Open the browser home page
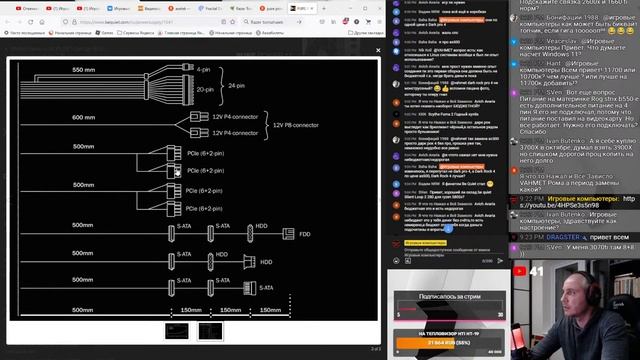Image resolution: width=640 pixels, height=360 pixels. coord(42,22)
